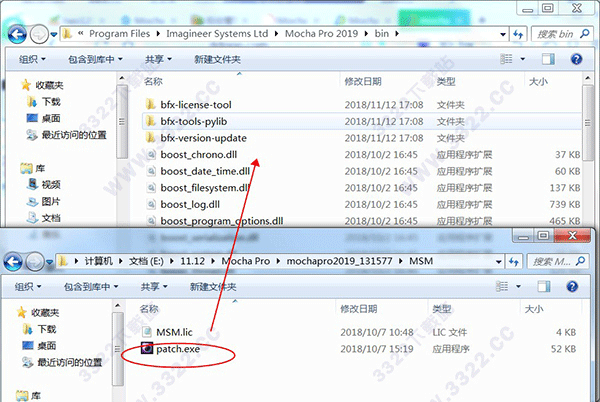600x402 pixels.
Task: Open address bar history dropdown in bin window
Action: [503, 34]
